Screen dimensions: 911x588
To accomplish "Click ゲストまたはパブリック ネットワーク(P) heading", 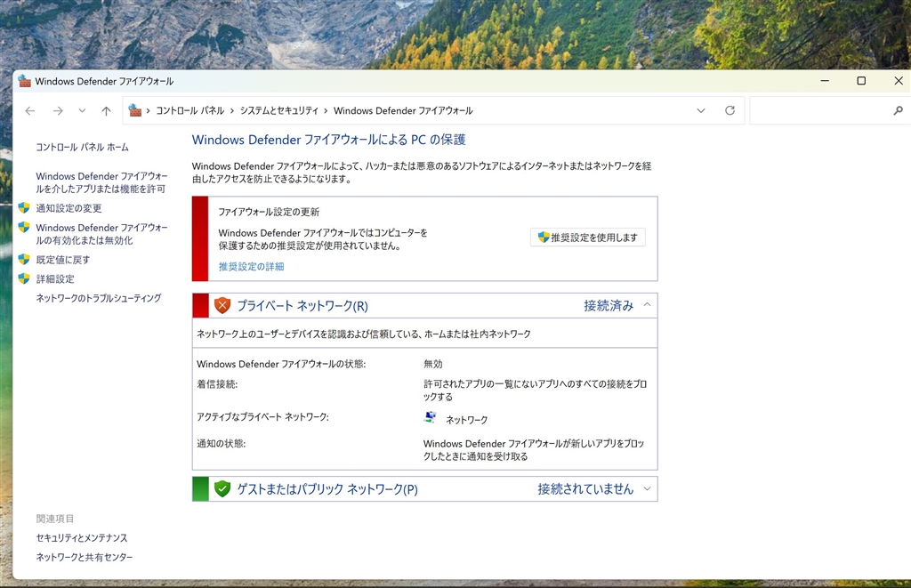I will (x=327, y=489).
